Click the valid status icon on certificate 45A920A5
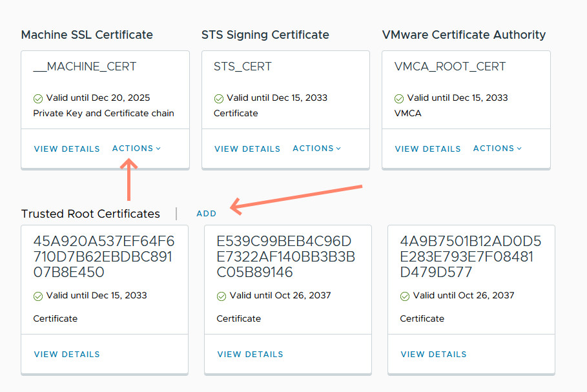 (x=38, y=296)
